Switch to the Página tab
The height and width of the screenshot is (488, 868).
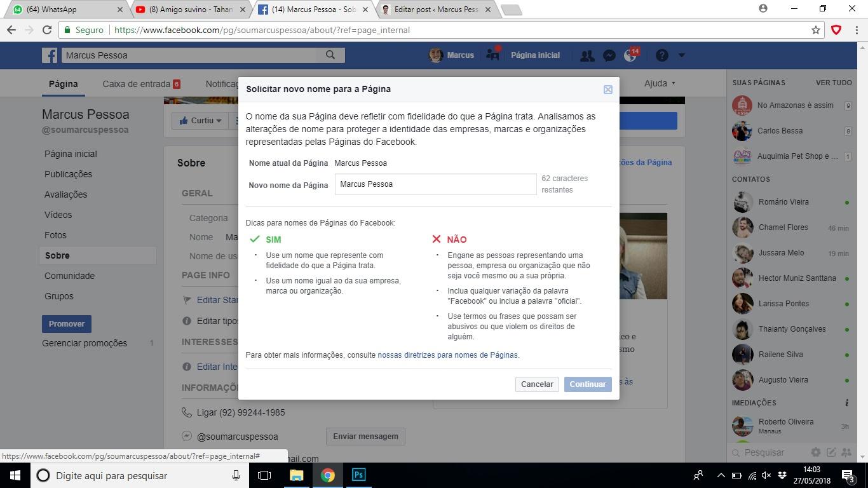pos(63,84)
